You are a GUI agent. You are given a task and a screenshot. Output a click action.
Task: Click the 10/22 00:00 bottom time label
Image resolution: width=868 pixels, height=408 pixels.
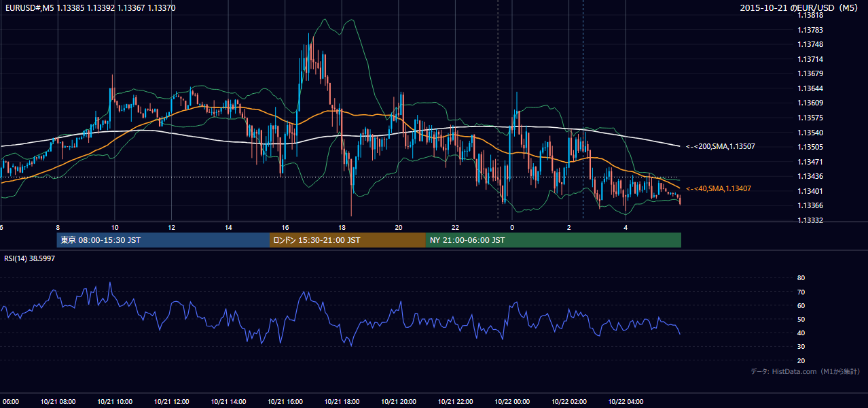pyautogui.click(x=512, y=401)
